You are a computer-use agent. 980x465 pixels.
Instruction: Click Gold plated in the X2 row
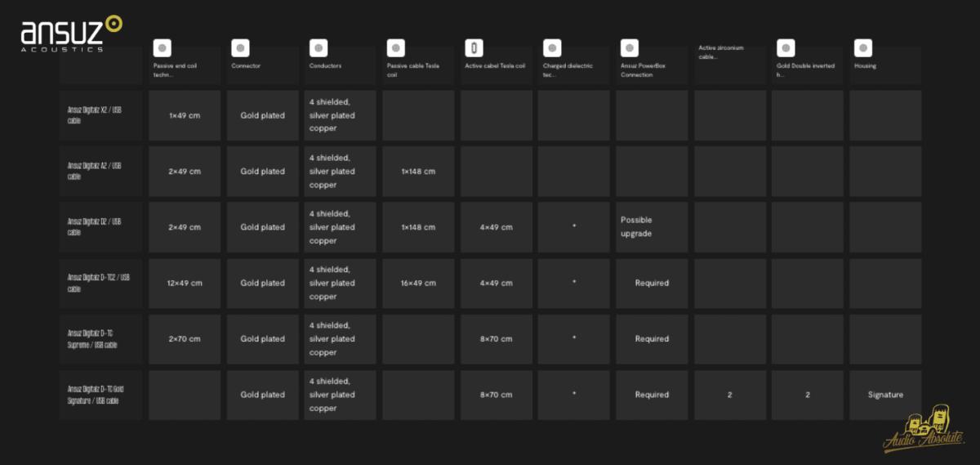[x=263, y=115]
